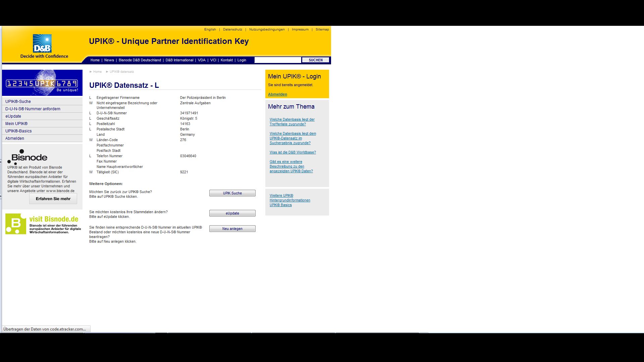Screen dimensions: 644x362
Task: Click the eUpdate button under Weitere Optionen
Action: (x=232, y=213)
